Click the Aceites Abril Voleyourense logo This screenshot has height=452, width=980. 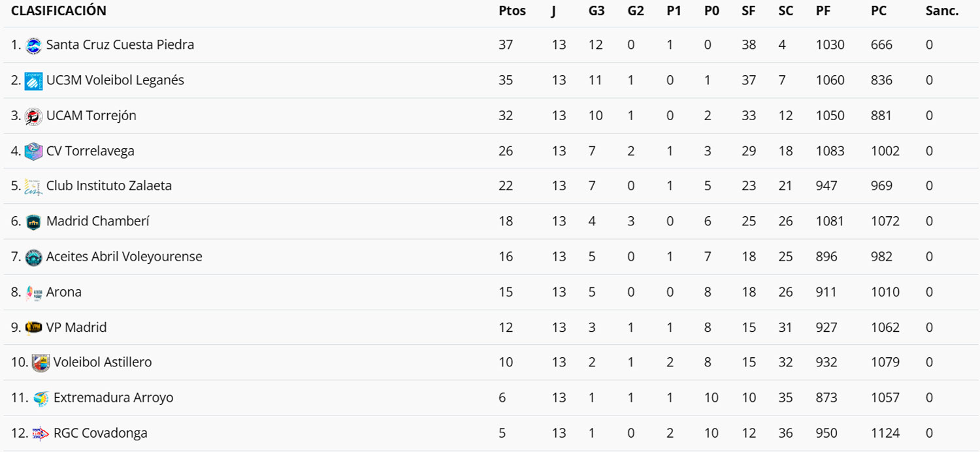33,257
